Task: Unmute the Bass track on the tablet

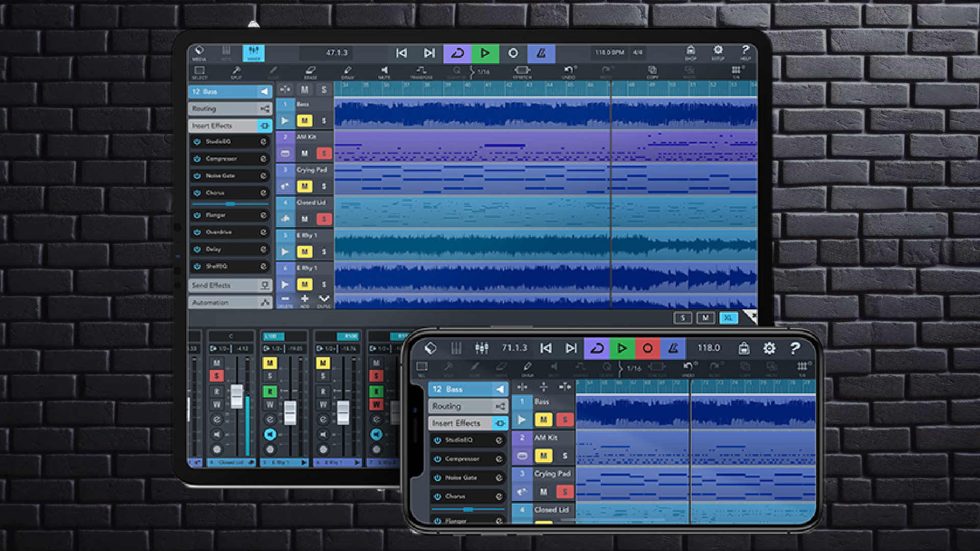Action: pyautogui.click(x=305, y=121)
